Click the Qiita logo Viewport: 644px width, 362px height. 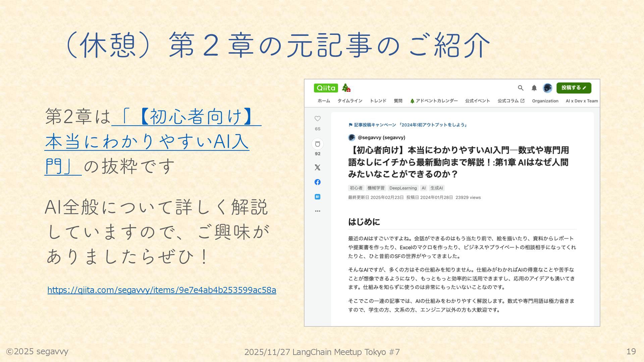click(326, 88)
